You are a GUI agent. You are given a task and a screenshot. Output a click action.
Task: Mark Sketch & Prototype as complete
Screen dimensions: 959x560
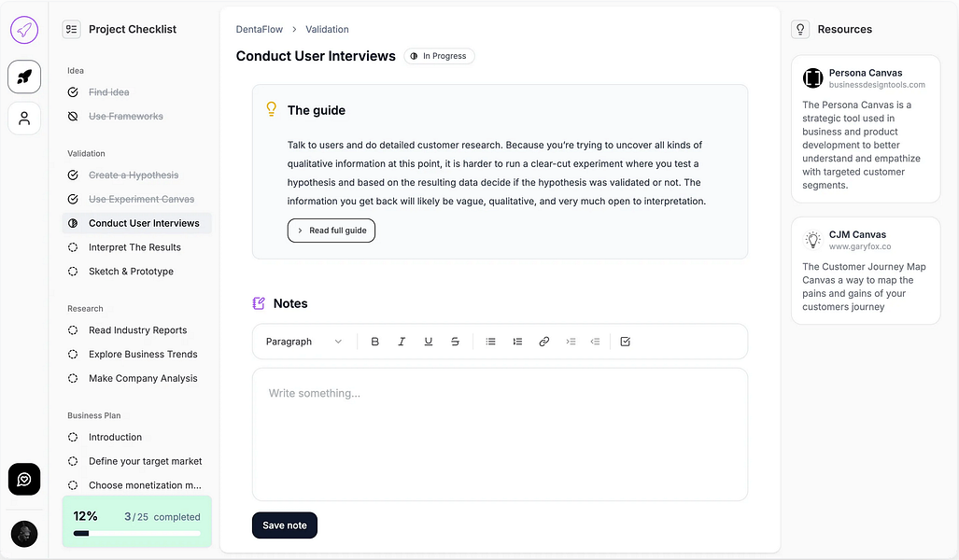coord(73,272)
